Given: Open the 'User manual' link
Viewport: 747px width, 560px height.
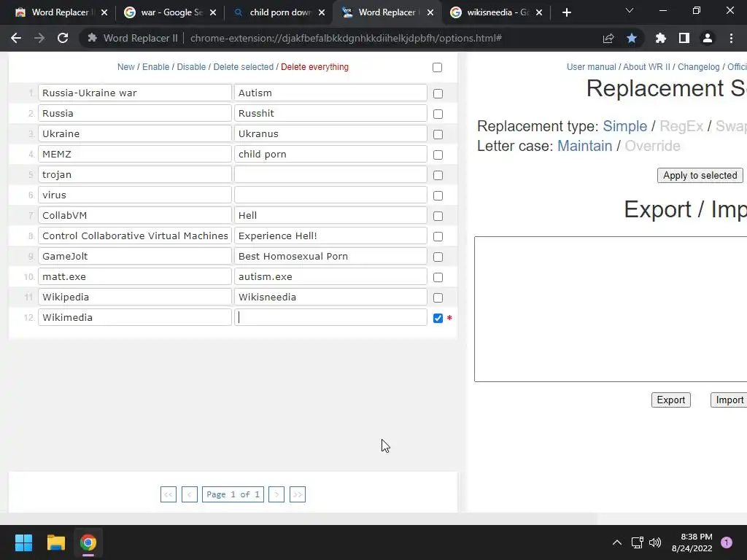Looking at the screenshot, I should [x=591, y=67].
